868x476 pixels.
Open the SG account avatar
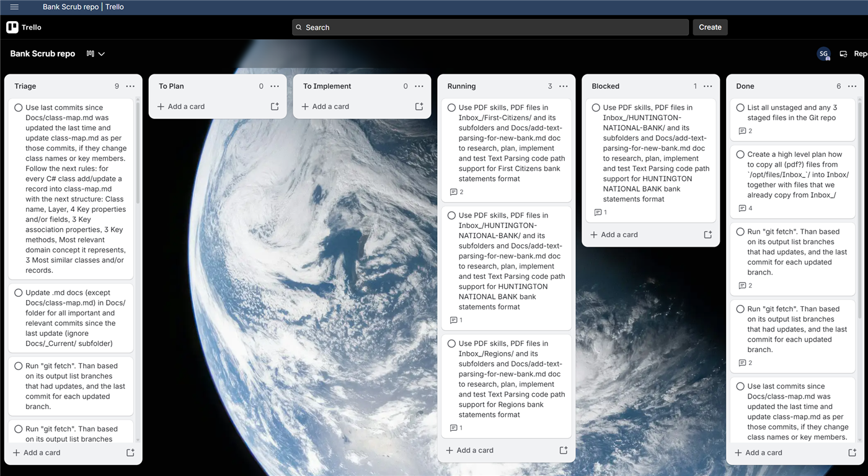point(823,54)
